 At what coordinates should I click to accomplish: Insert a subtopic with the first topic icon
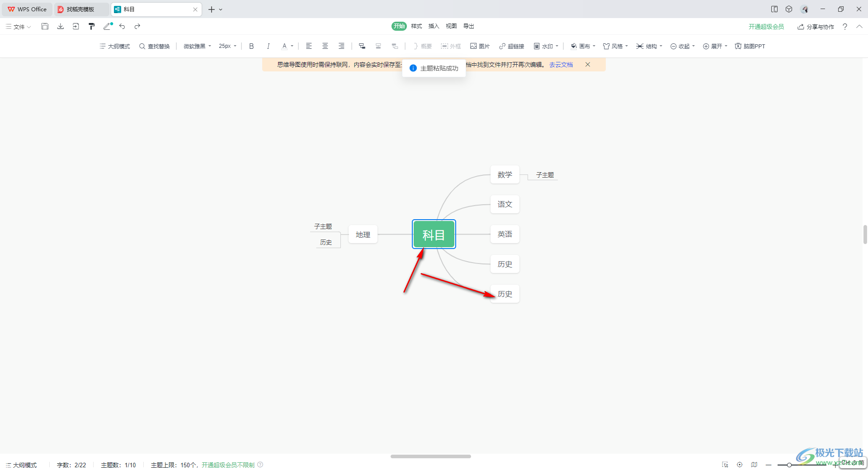pos(362,46)
